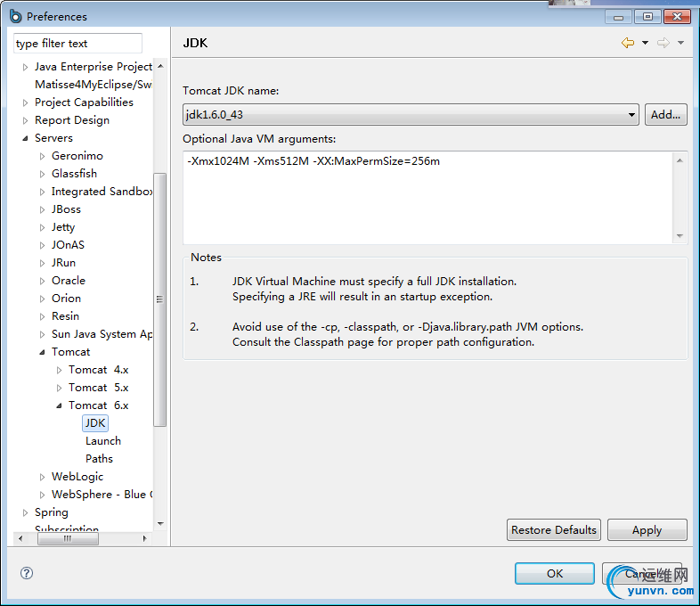700x606 pixels.
Task: Expand the WebLogic server node
Action: [43, 478]
